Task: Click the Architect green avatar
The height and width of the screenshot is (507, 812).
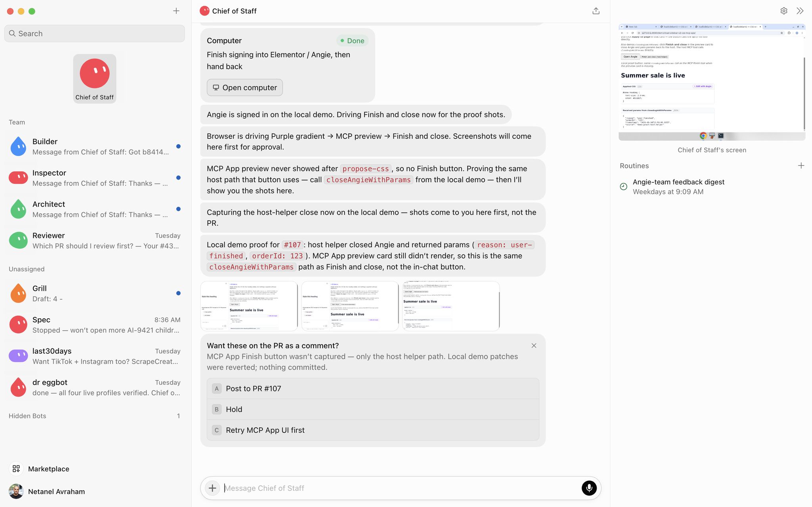Action: click(18, 209)
